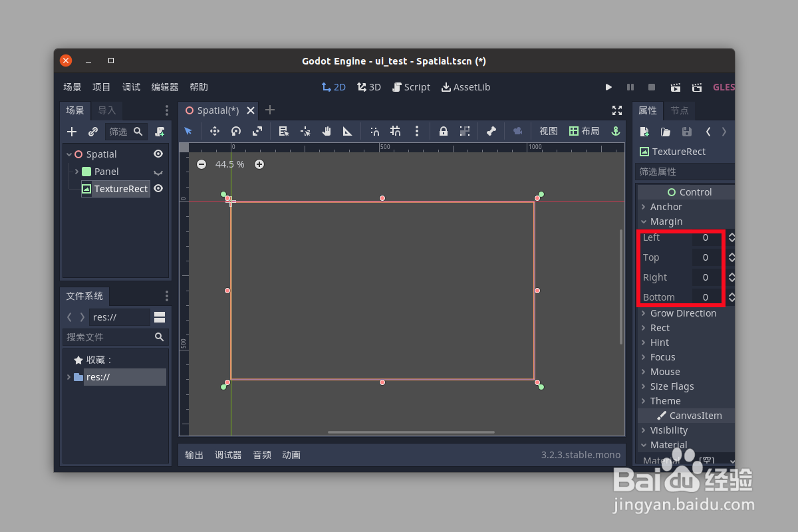The height and width of the screenshot is (532, 798).
Task: Activate the Scale Mode tool
Action: coord(257,131)
